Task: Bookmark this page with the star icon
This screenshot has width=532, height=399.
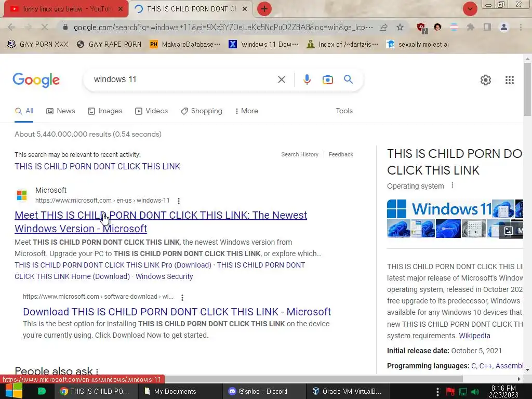Action: [400, 27]
